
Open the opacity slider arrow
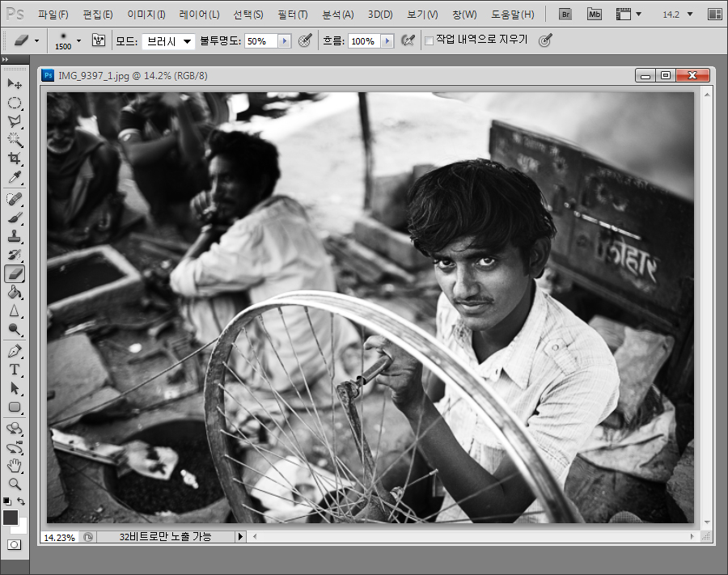pos(285,40)
